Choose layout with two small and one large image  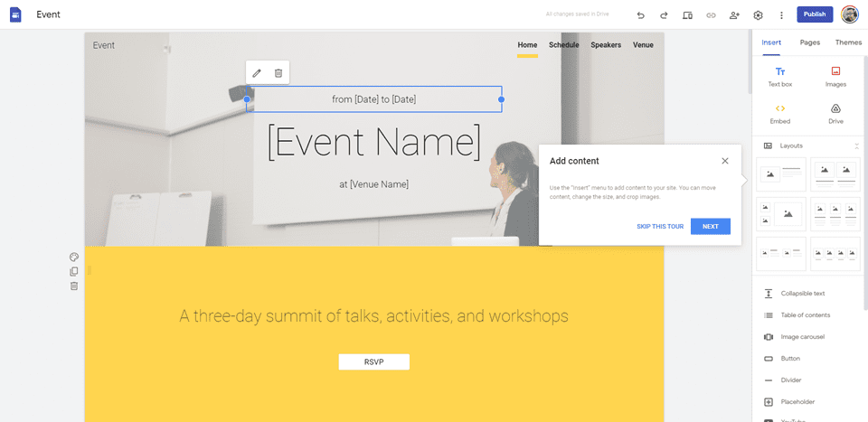pyautogui.click(x=780, y=214)
